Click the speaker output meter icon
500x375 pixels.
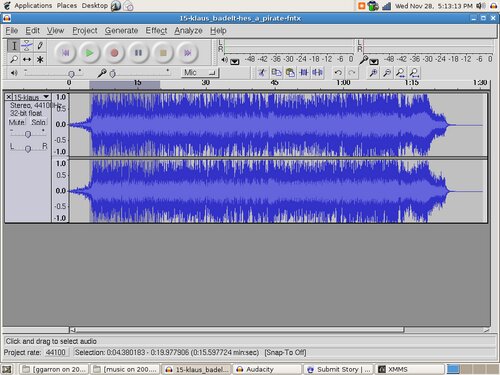click(225, 60)
